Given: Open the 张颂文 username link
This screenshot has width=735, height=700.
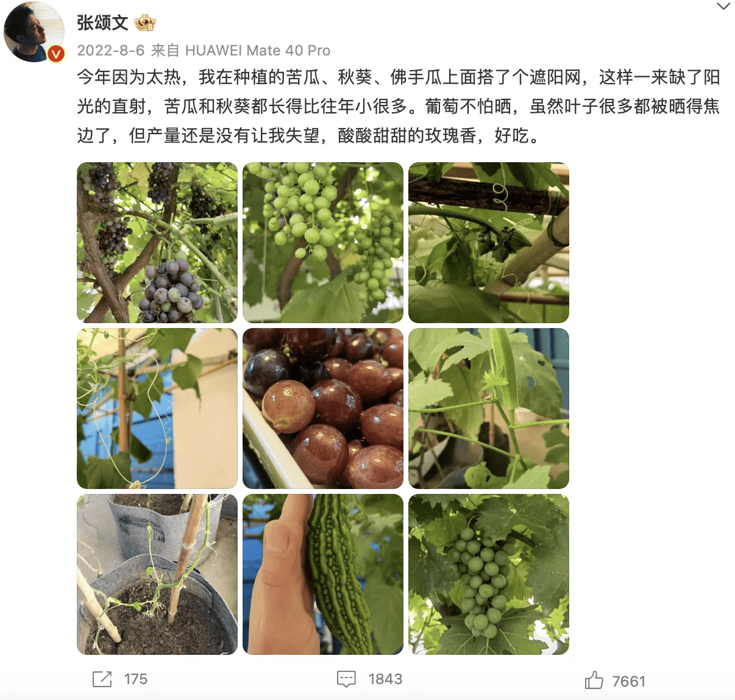Looking at the screenshot, I should coord(102,23).
